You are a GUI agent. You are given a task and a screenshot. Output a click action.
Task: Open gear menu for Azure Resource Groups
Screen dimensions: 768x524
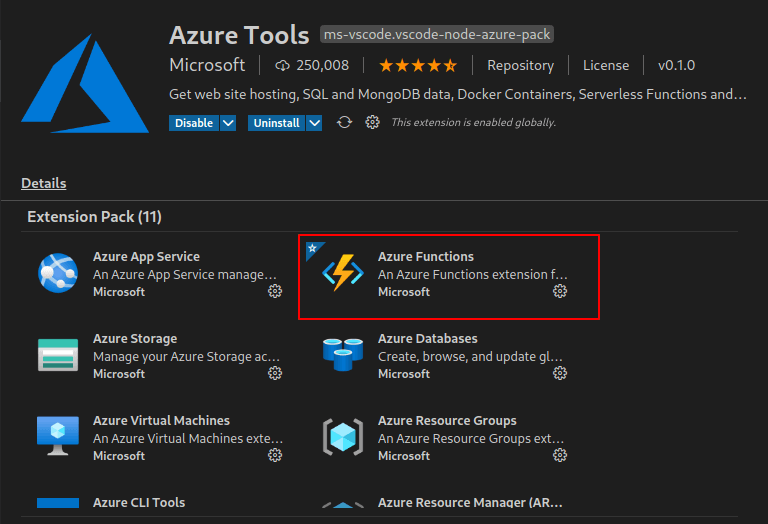tap(560, 455)
